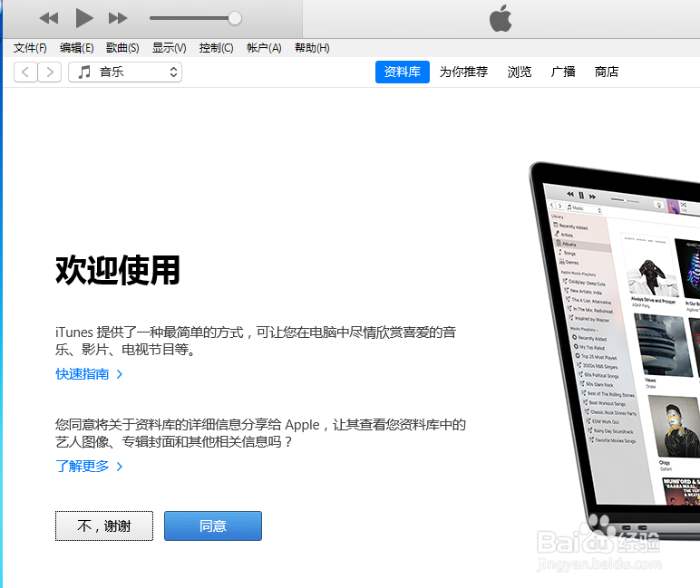
Task: Open the 快速指南 link
Action: pyautogui.click(x=89, y=374)
